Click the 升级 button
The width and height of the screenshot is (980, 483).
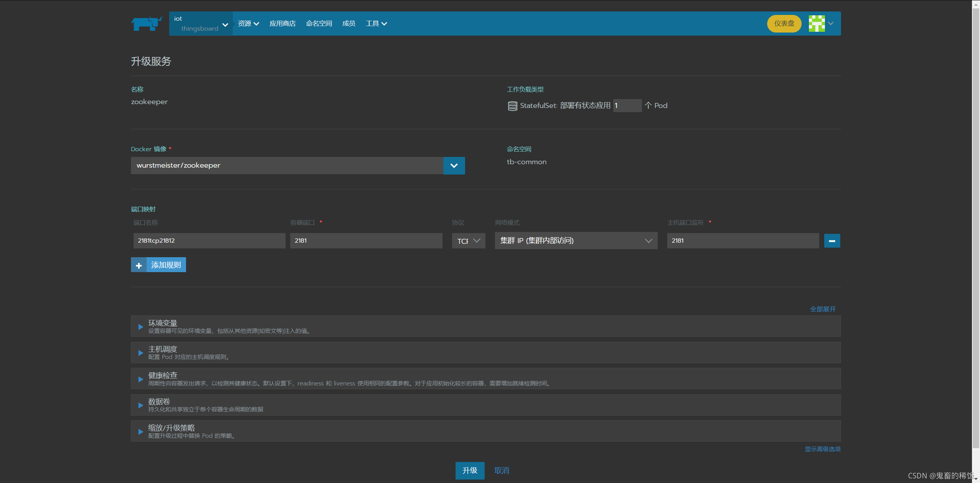point(470,470)
